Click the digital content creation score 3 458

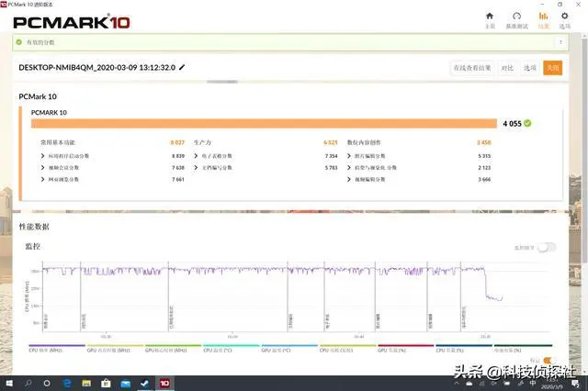(x=483, y=142)
